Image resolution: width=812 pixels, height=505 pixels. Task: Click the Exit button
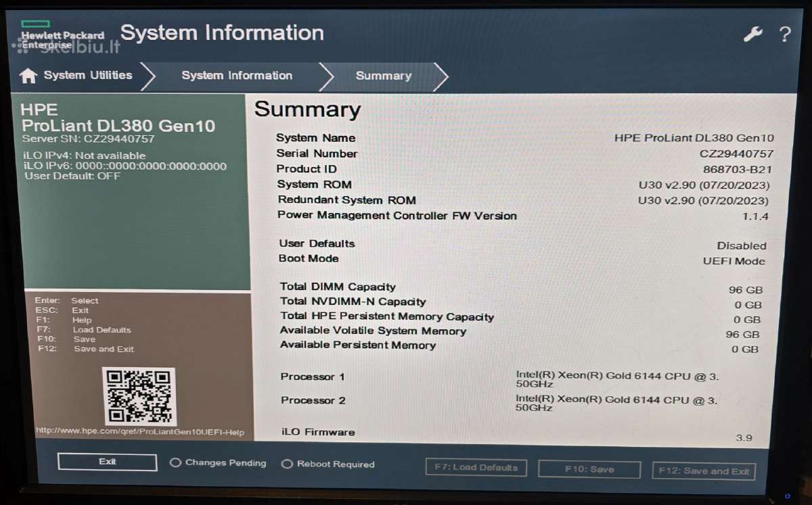108,462
